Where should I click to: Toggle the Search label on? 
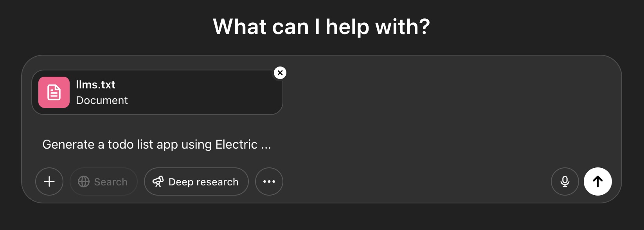[x=111, y=182]
